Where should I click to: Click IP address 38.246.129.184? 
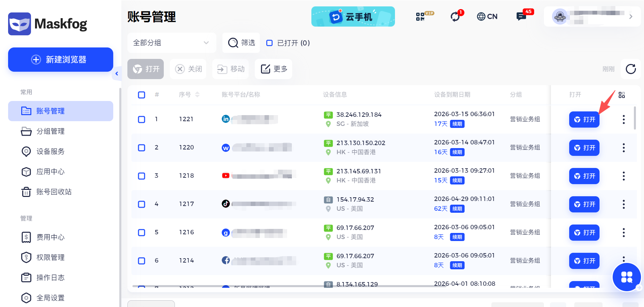point(359,115)
